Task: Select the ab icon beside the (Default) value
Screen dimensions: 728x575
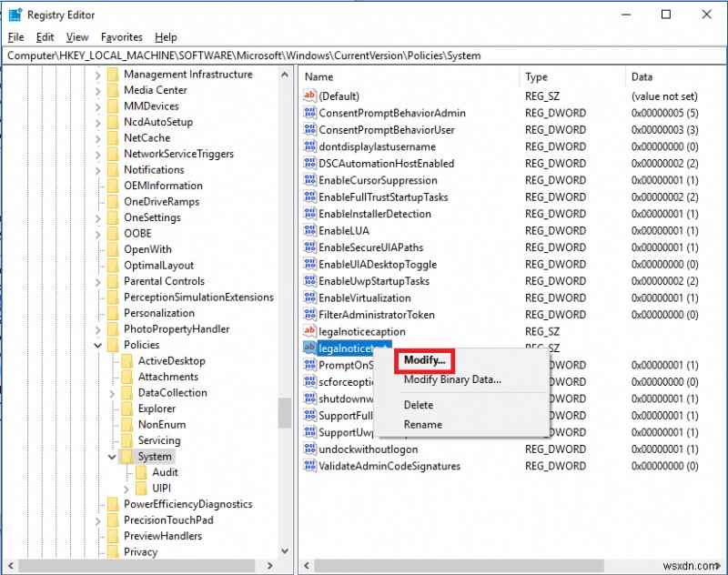Action: click(x=311, y=96)
